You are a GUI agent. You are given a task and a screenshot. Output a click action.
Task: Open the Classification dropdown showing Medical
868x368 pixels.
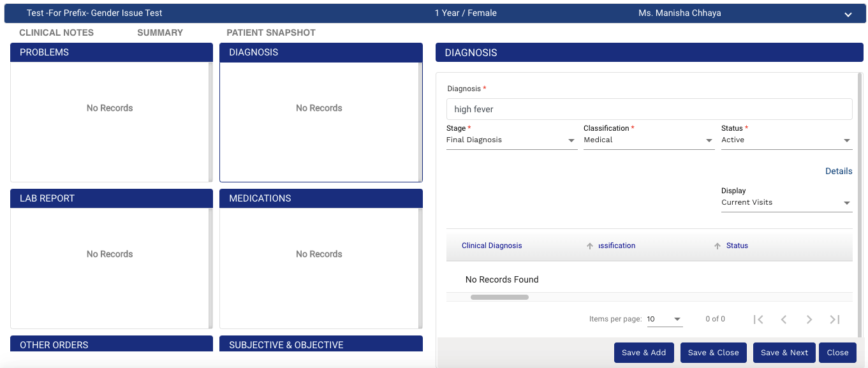point(649,140)
